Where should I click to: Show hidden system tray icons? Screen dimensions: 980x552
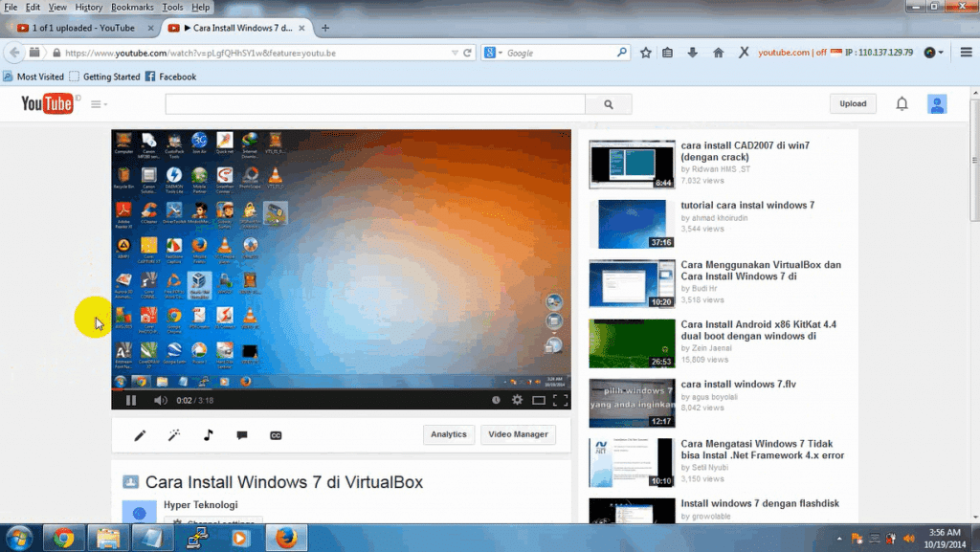click(x=839, y=539)
